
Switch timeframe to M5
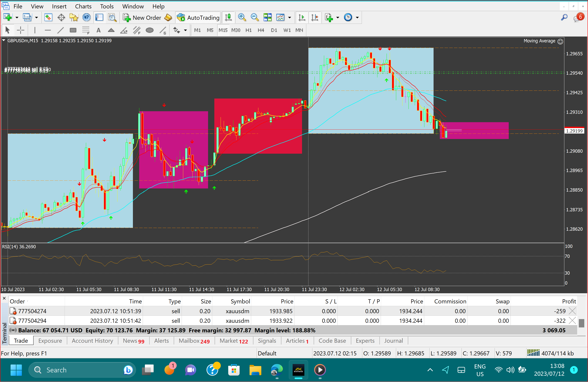[210, 30]
